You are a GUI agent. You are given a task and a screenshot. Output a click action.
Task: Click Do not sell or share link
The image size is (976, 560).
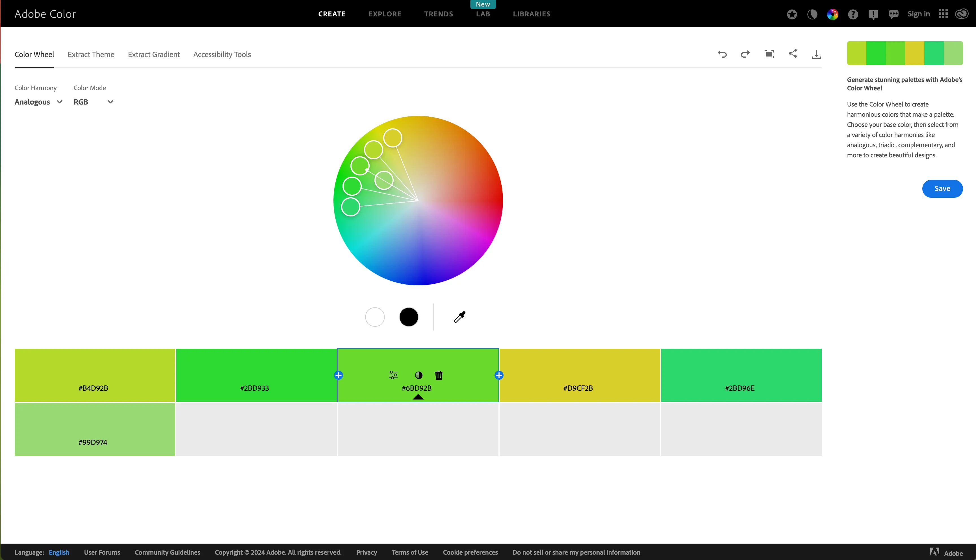pos(576,552)
